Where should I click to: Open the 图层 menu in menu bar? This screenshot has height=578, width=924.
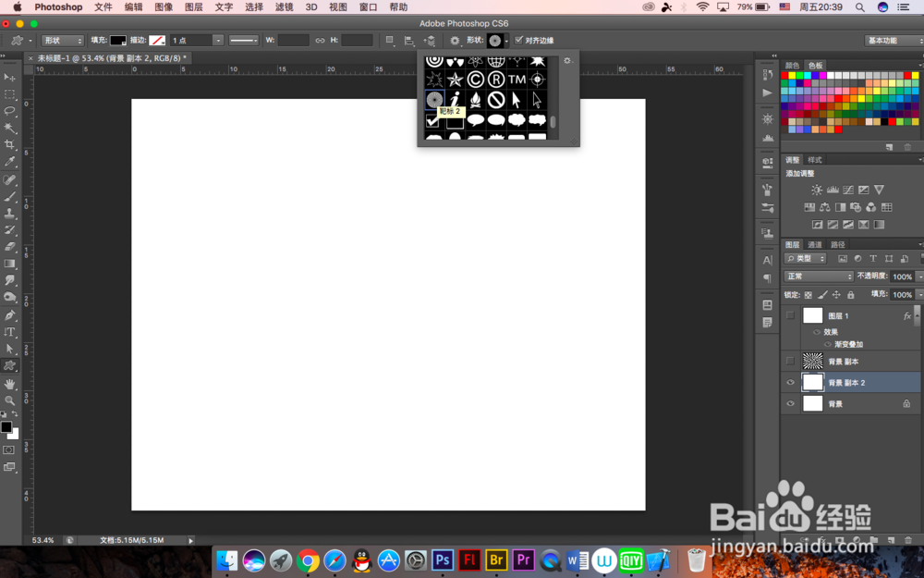tap(194, 7)
